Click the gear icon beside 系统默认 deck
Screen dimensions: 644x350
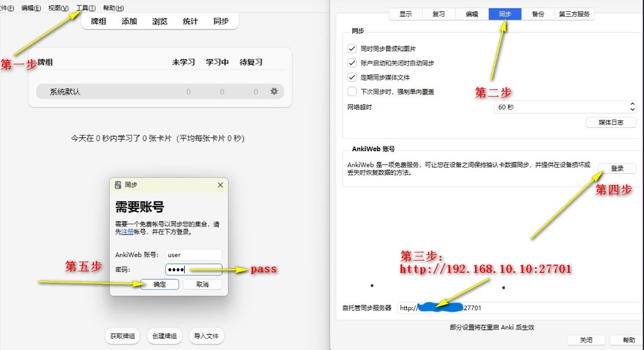[274, 91]
